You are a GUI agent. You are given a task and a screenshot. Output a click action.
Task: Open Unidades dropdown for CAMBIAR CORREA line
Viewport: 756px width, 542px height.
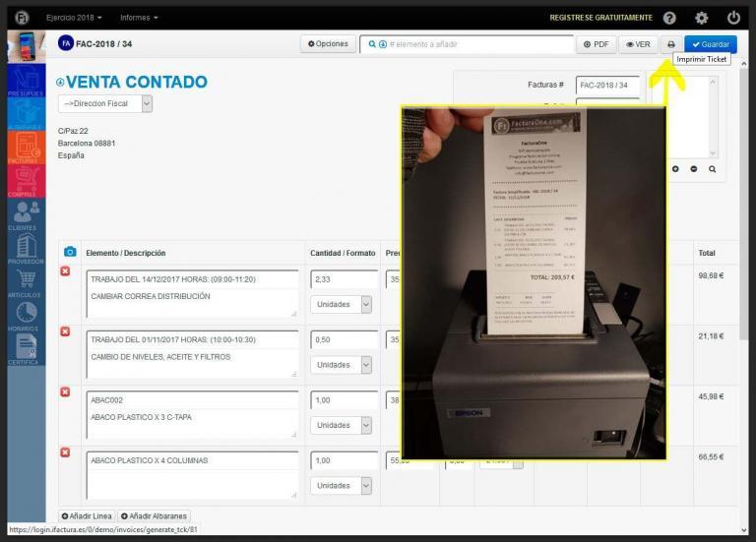coord(341,305)
